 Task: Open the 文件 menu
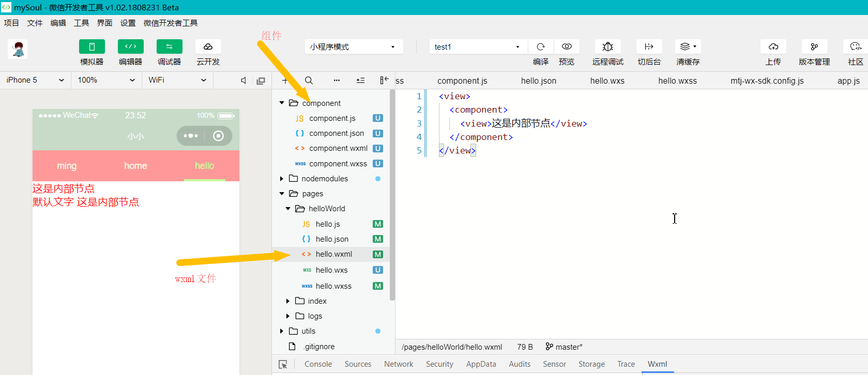tap(35, 23)
